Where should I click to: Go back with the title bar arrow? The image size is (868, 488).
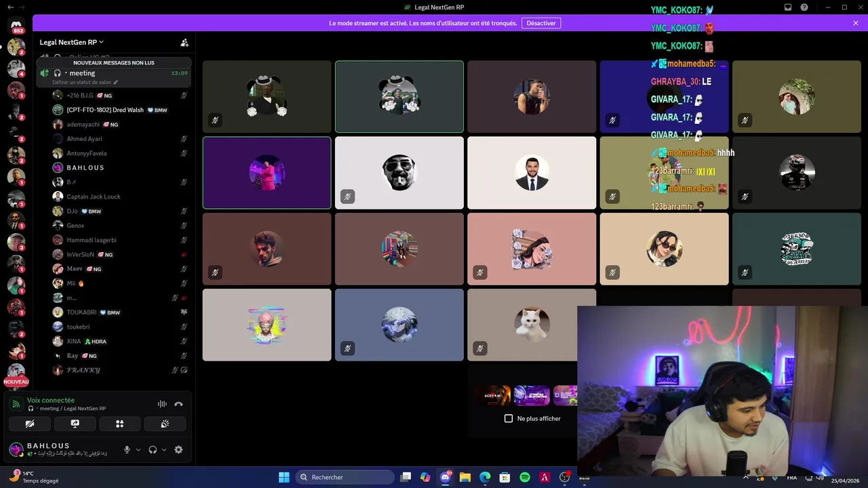10,7
